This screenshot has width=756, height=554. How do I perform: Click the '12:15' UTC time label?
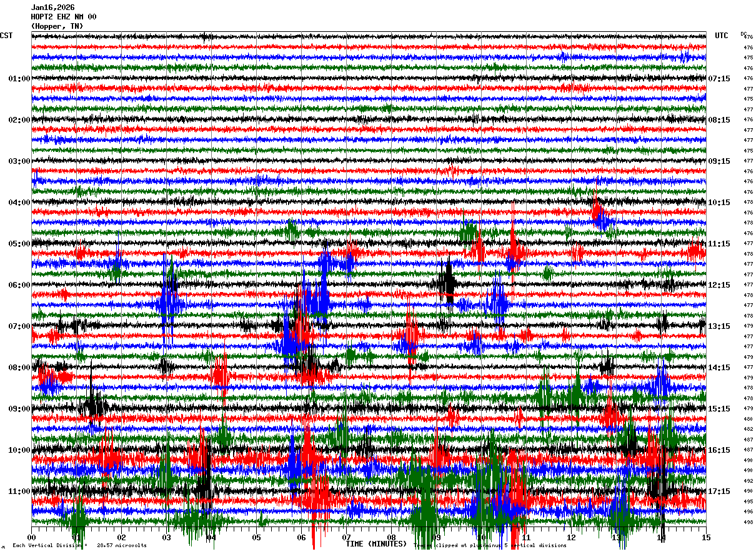tap(719, 285)
